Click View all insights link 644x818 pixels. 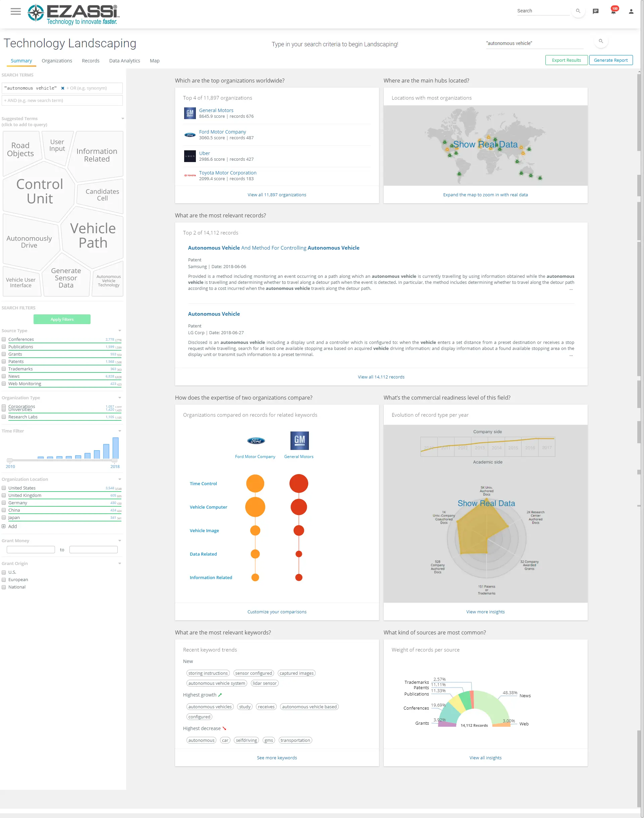pos(485,758)
